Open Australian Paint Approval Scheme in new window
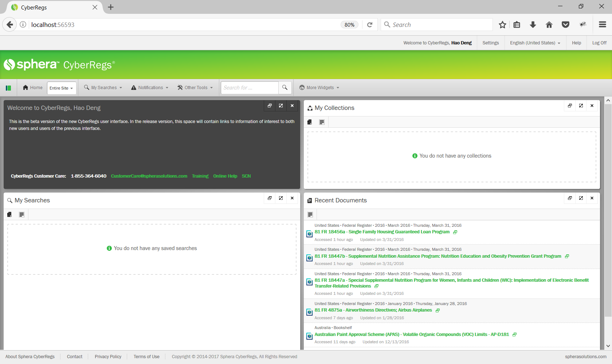This screenshot has width=612, height=364. pos(514,335)
